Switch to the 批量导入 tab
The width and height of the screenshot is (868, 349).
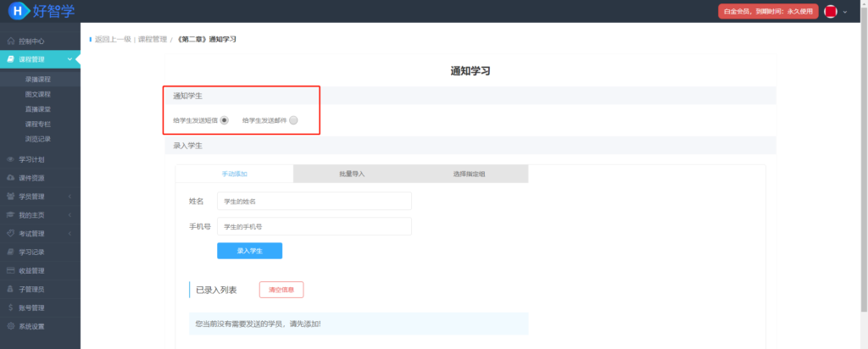[x=352, y=174]
